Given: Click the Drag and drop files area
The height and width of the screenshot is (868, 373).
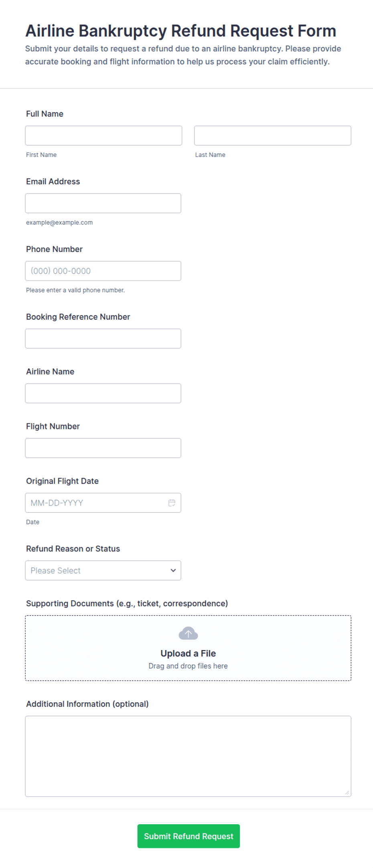Looking at the screenshot, I should [x=188, y=648].
